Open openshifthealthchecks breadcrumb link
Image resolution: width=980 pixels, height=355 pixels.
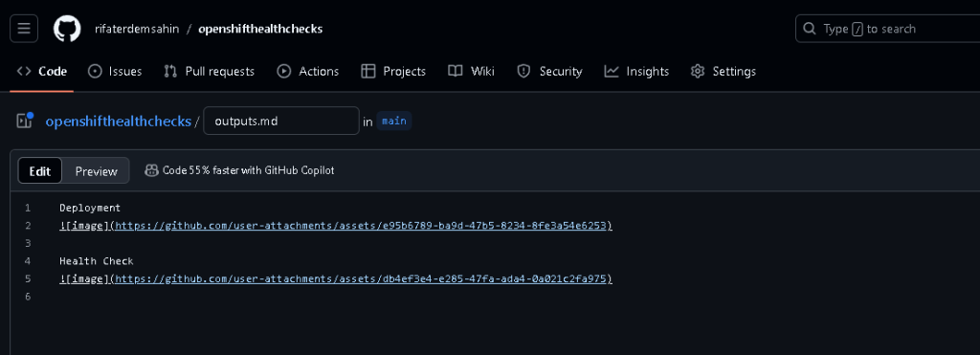coord(118,121)
